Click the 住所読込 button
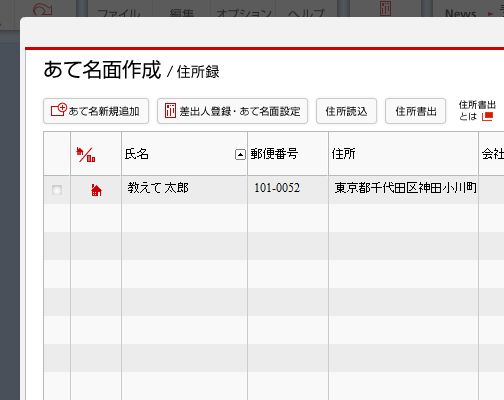Image resolution: width=504 pixels, height=400 pixels. (346, 111)
